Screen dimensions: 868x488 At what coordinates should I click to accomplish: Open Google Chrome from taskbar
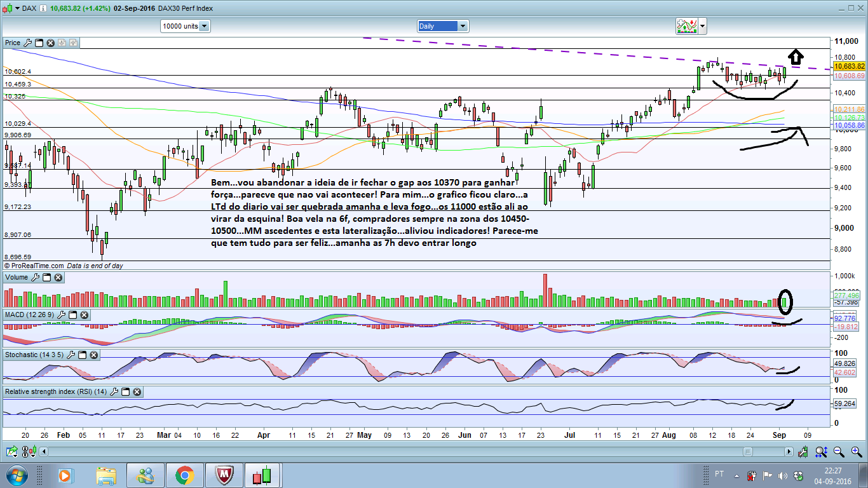pos(185,475)
